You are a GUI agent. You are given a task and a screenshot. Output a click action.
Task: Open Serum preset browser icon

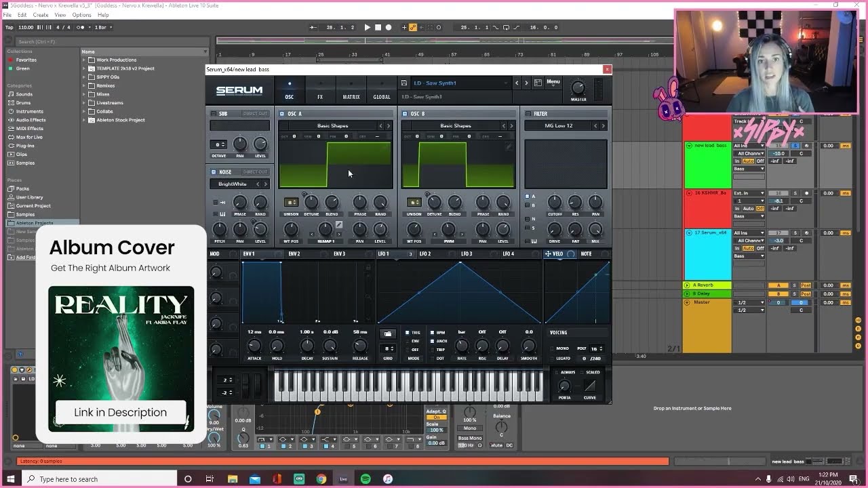[538, 83]
